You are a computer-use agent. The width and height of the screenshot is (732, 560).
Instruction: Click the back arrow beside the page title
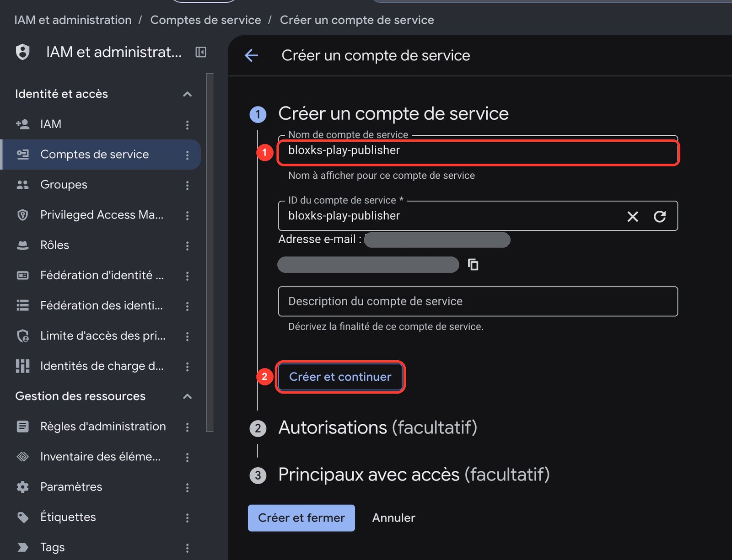tap(252, 56)
